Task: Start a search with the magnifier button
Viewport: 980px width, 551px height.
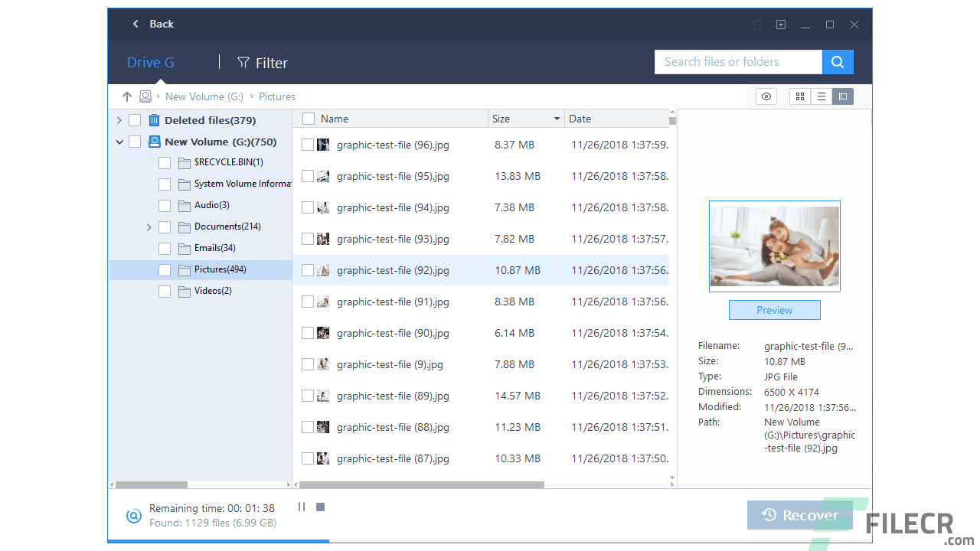Action: tap(837, 61)
